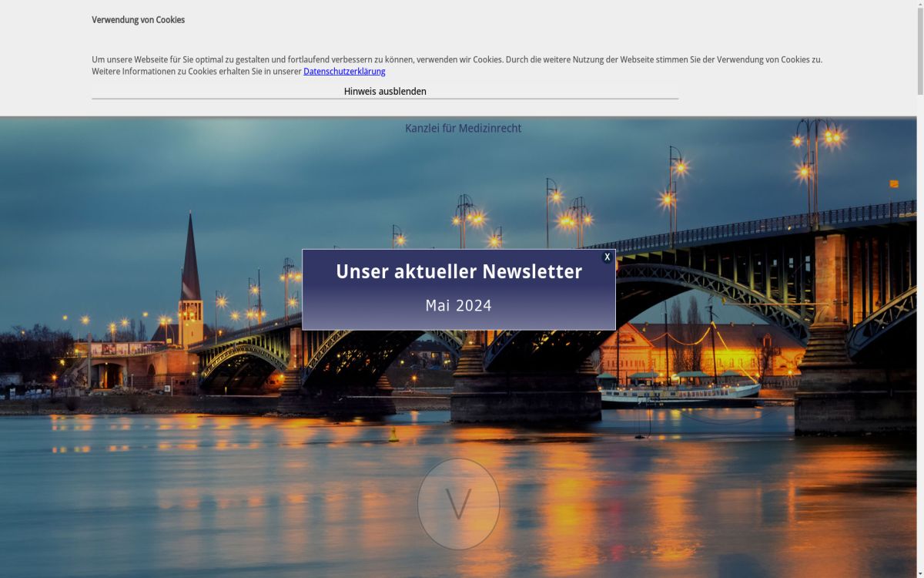Image resolution: width=924 pixels, height=578 pixels.
Task: Click the 'Verwendung von Cookies' heading
Action: pos(138,20)
